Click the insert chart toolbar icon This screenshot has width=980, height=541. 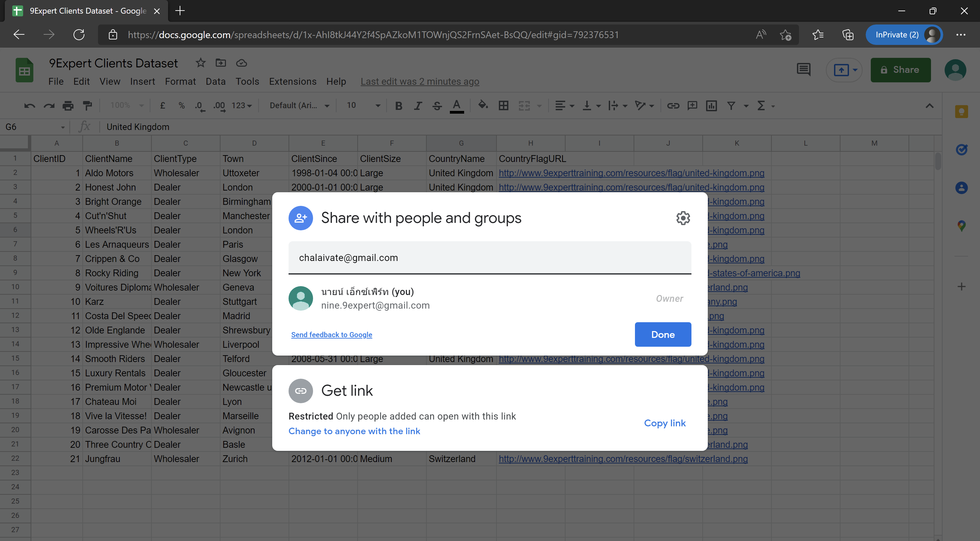711,105
